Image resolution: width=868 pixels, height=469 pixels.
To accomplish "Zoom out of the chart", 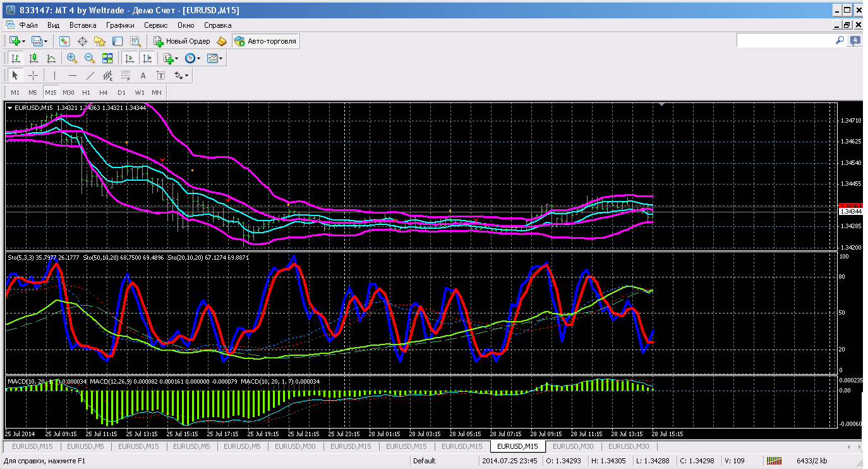I will pyautogui.click(x=89, y=58).
